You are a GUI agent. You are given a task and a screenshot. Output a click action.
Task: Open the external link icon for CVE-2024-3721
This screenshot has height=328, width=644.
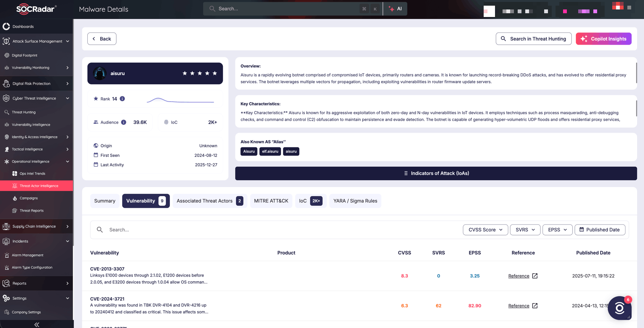[x=535, y=306]
